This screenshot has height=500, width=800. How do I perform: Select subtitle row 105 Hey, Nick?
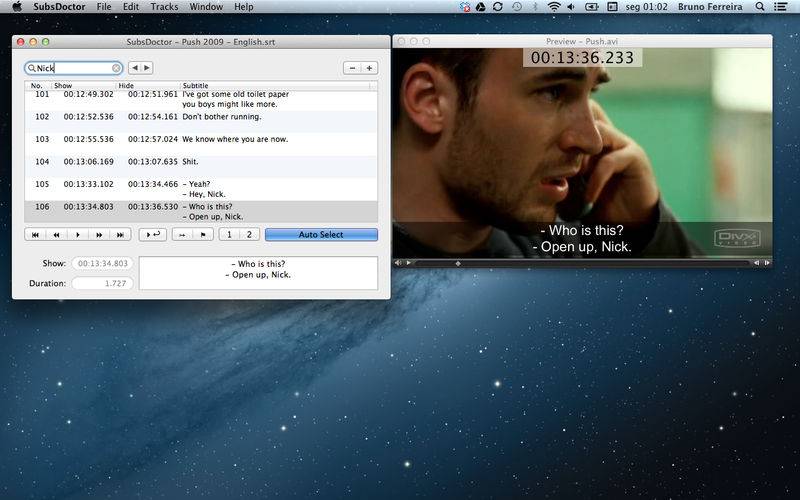pos(201,189)
